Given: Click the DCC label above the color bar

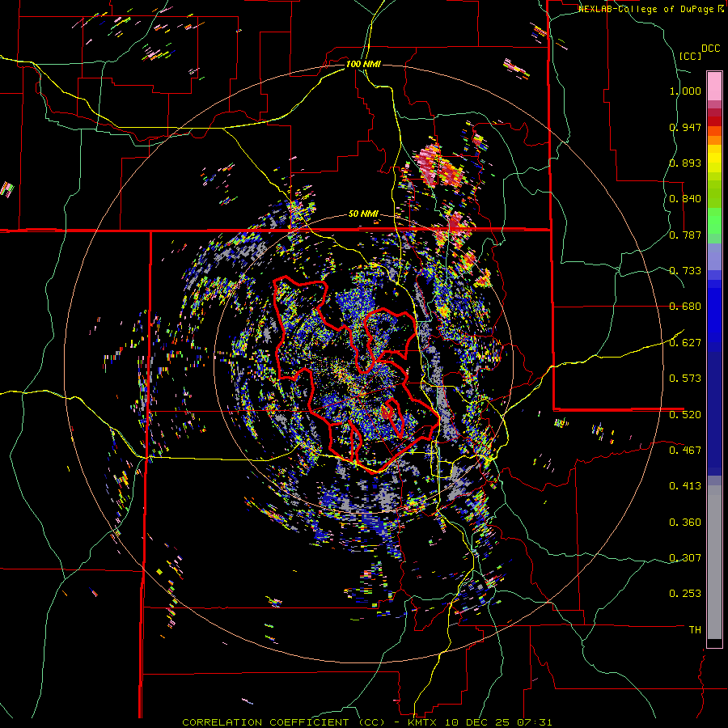Looking at the screenshot, I should click(710, 49).
